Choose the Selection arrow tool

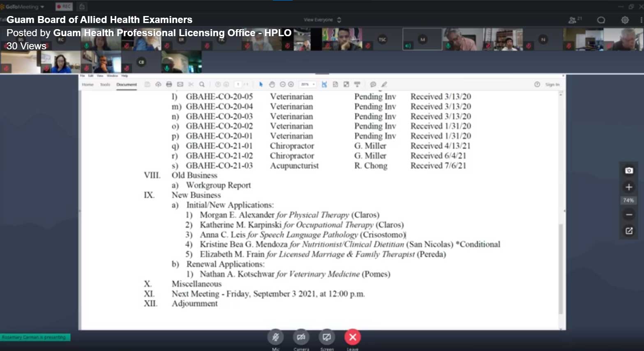261,84
